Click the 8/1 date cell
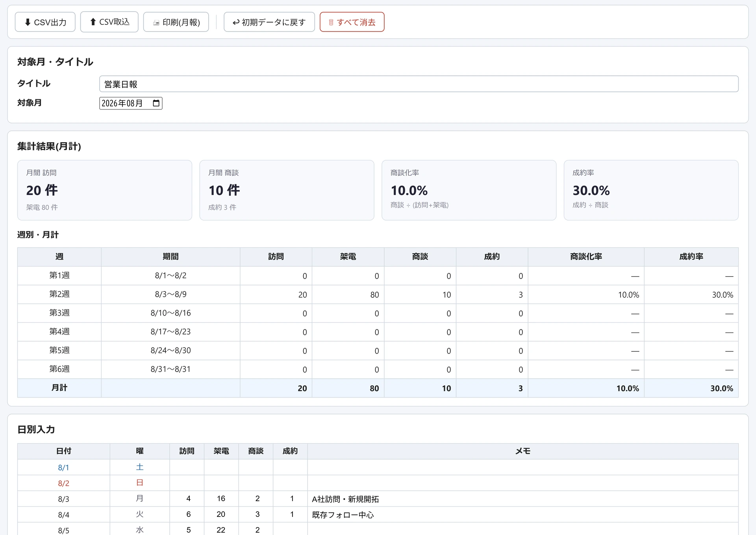The height and width of the screenshot is (535, 756). point(64,467)
